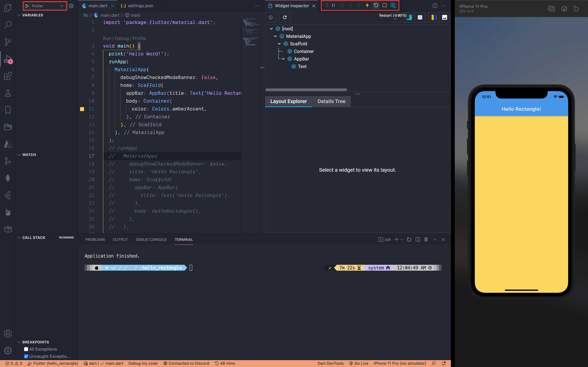Enable select widget mode with the crosshair icon
The width and height of the screenshot is (588, 367).
[271, 17]
